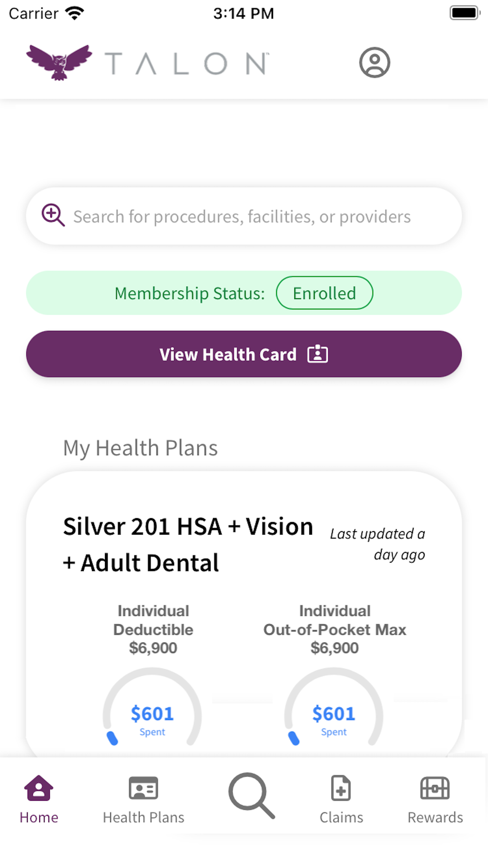Tap the ID card icon on View Health Card
The image size is (488, 868).
(318, 354)
